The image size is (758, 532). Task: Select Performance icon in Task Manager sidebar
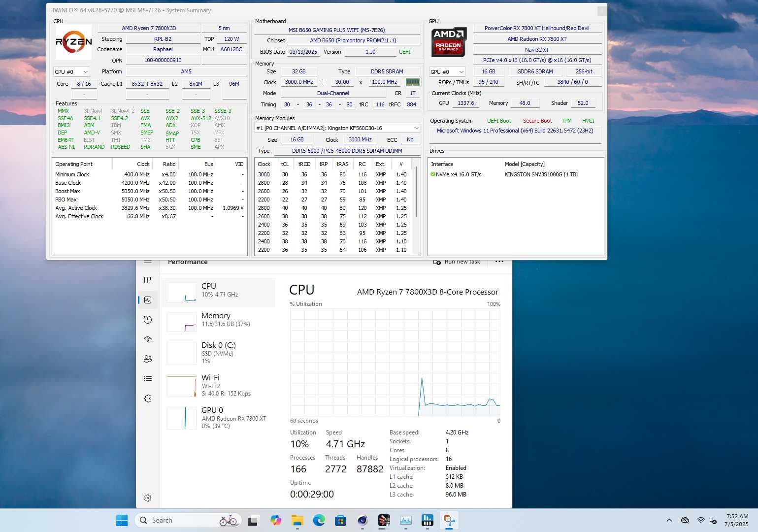pyautogui.click(x=147, y=299)
